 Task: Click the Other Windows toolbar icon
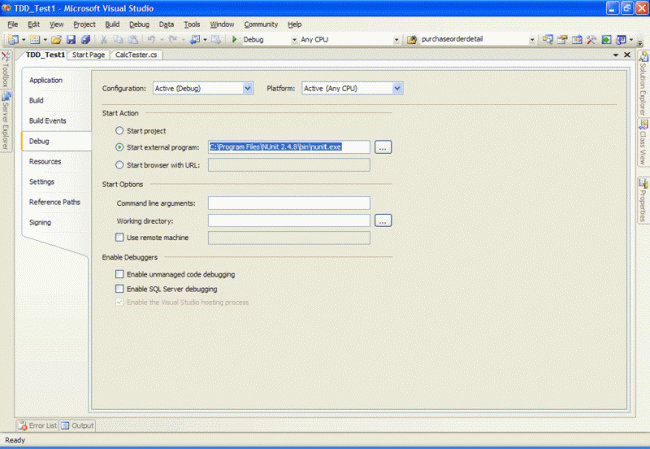point(621,39)
